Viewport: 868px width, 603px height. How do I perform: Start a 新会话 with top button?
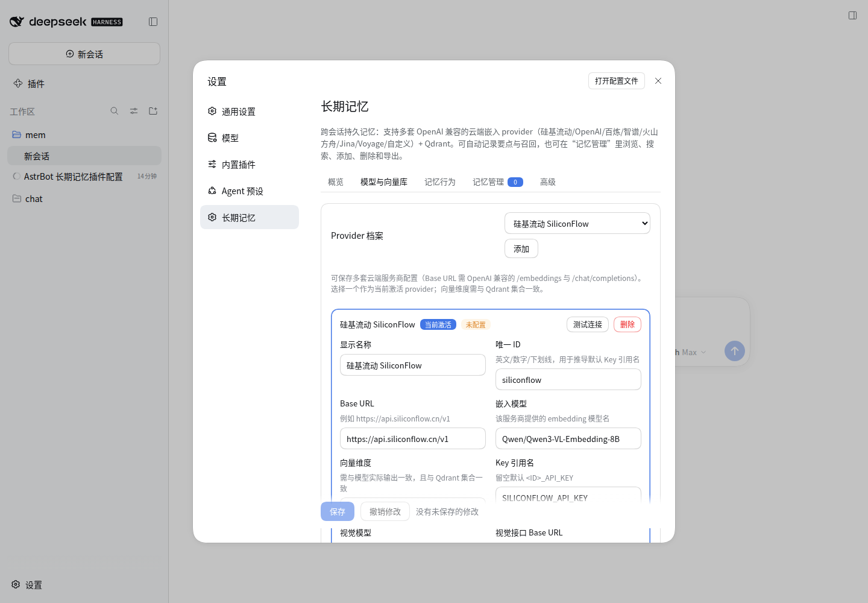pos(84,54)
